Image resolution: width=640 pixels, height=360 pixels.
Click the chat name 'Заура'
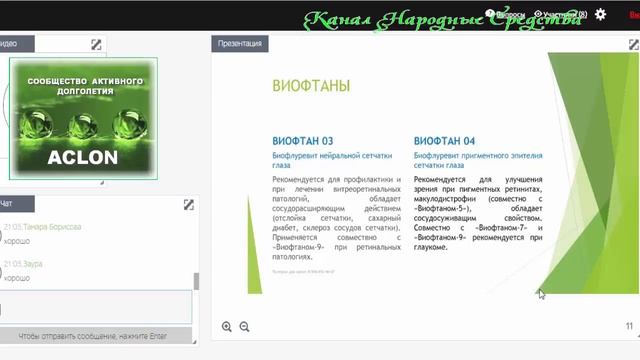(x=33, y=264)
